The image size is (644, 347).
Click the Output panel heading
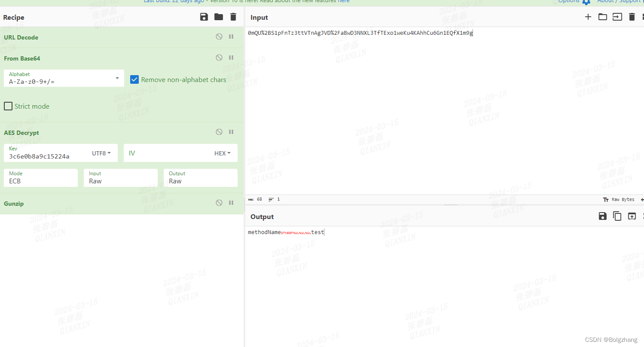point(262,216)
